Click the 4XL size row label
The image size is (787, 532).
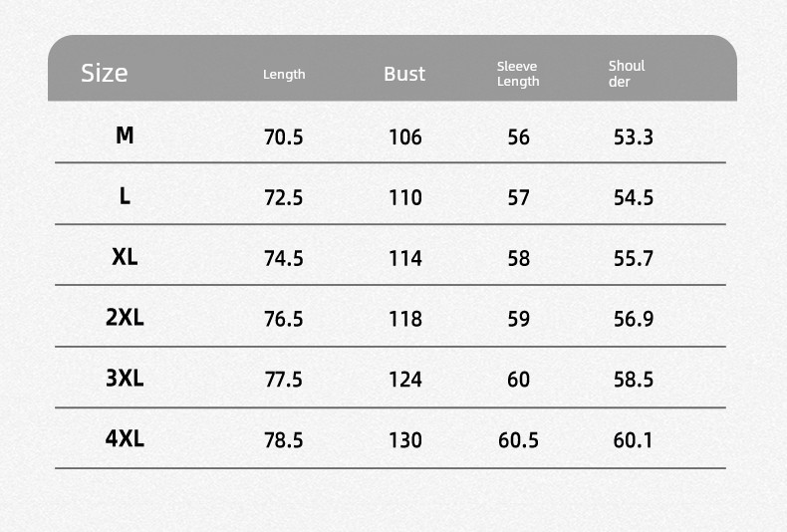click(x=125, y=438)
